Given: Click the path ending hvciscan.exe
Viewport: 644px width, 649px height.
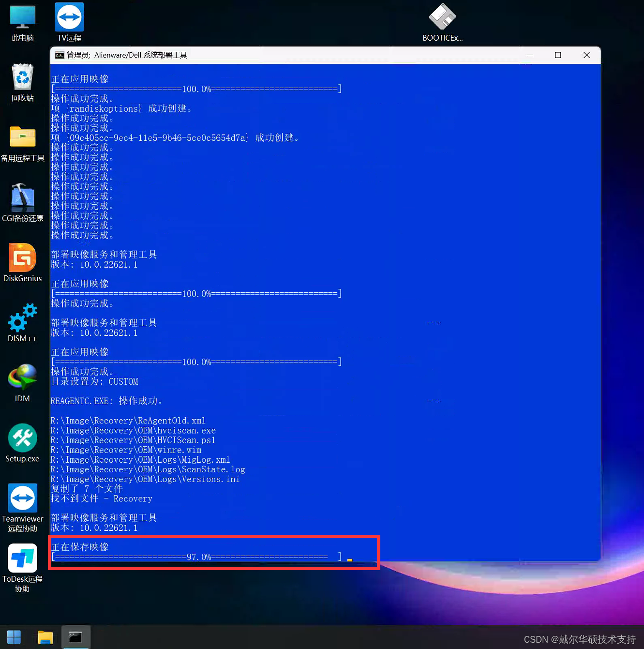Looking at the screenshot, I should 133,430.
